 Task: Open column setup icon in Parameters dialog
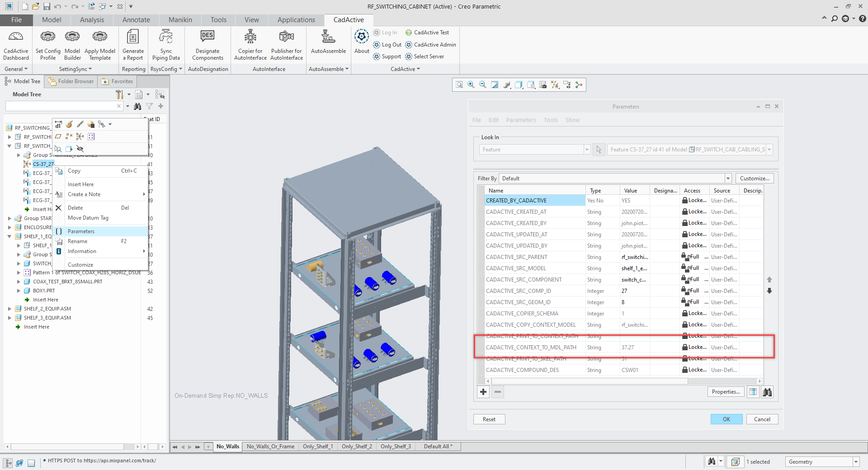[x=753, y=392]
